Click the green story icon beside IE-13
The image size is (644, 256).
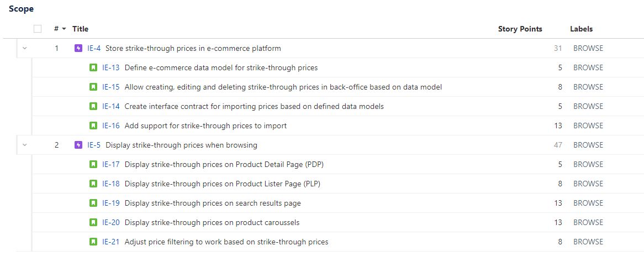coord(93,67)
